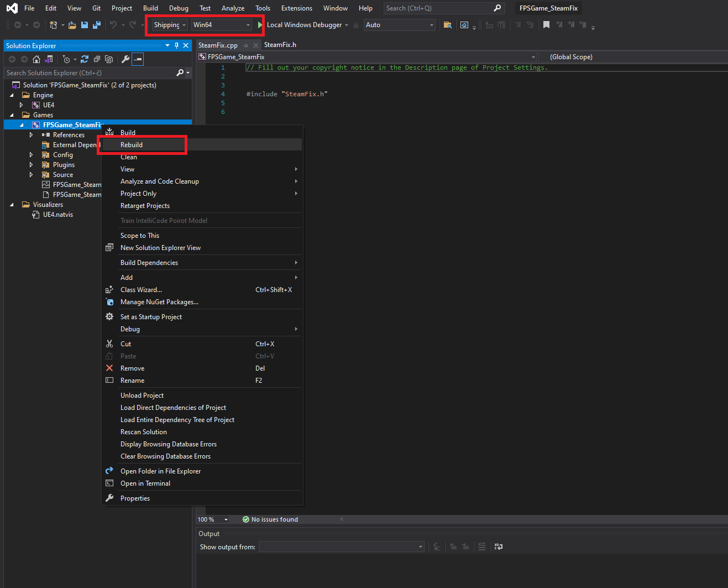Expand the UE4 project node
This screenshot has height=588, width=728.
(21, 105)
